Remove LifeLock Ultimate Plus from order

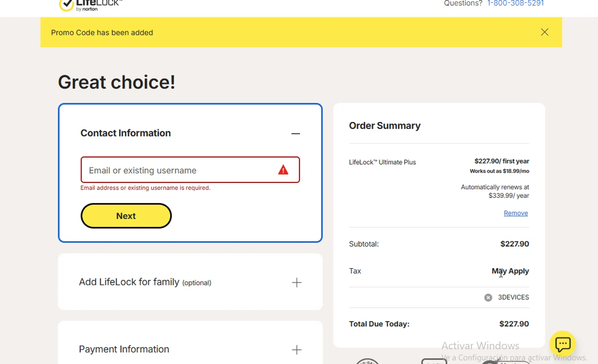click(516, 213)
